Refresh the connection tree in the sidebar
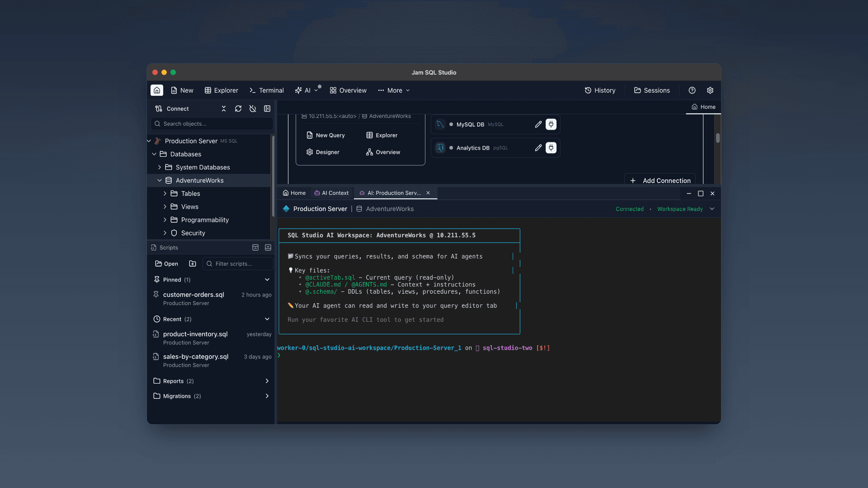This screenshot has width=868, height=488. pyautogui.click(x=238, y=108)
